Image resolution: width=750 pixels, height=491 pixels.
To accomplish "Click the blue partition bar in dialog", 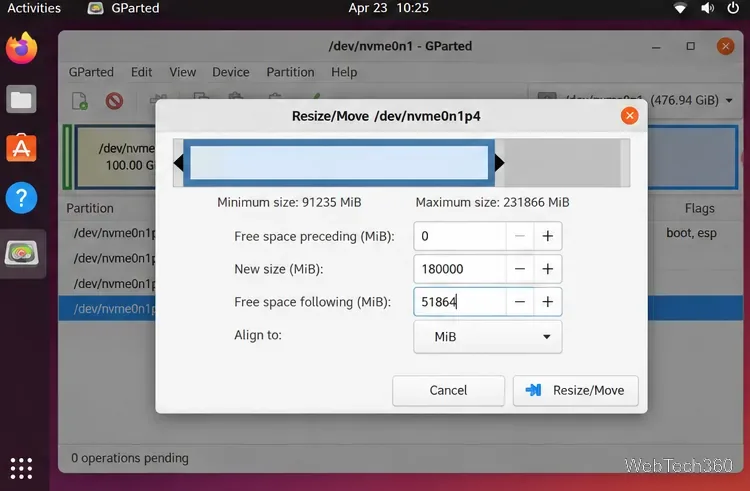I will pos(339,163).
